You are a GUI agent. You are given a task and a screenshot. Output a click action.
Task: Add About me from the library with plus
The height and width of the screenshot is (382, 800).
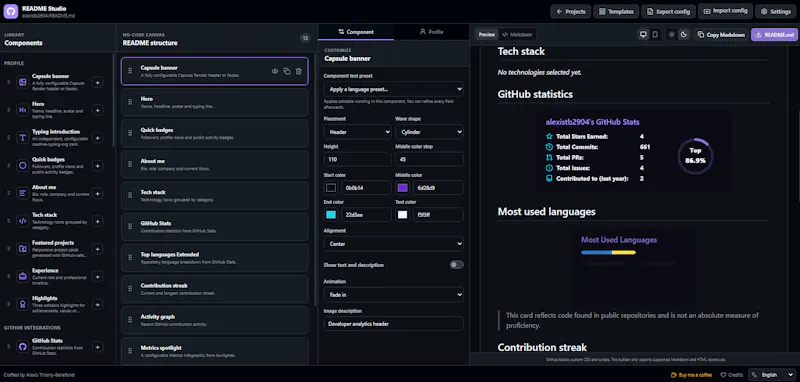[x=97, y=193]
